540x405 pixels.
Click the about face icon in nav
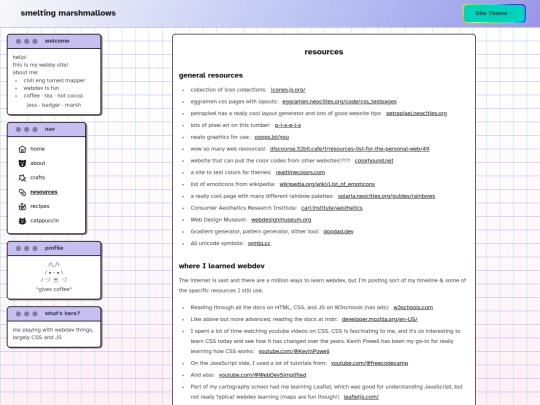(22, 163)
